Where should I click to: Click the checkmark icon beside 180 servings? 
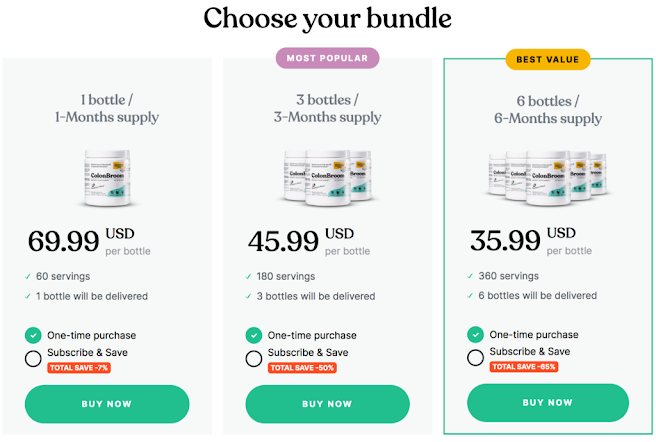248,277
